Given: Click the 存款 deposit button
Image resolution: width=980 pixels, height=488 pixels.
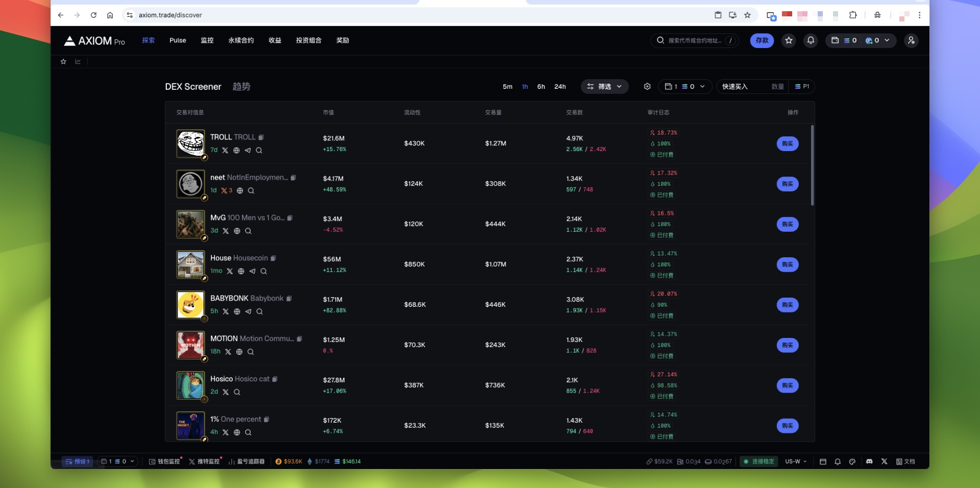Looking at the screenshot, I should tap(762, 40).
